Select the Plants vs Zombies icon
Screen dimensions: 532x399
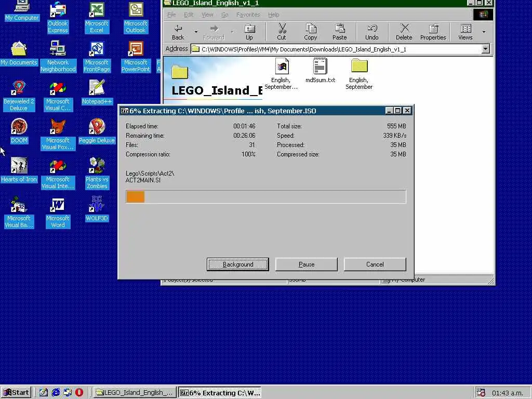click(97, 174)
